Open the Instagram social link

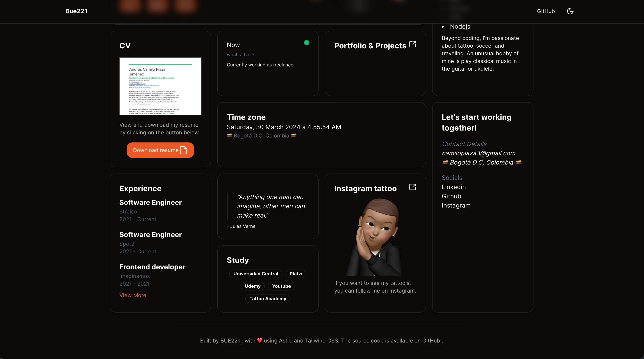pos(456,205)
